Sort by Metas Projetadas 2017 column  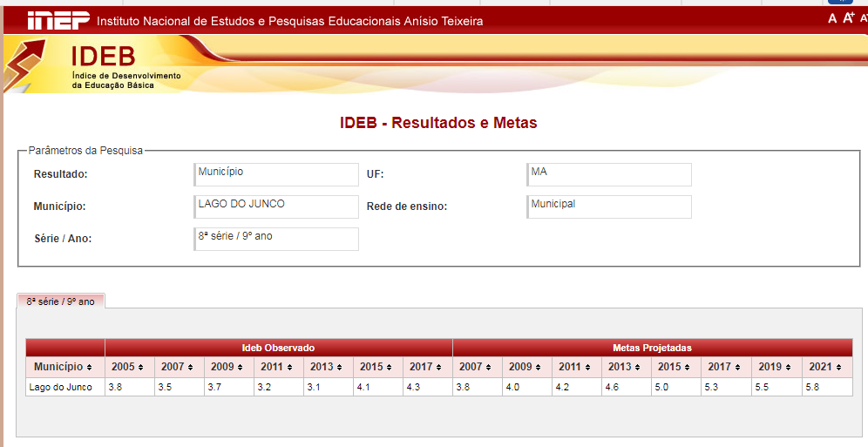[726, 367]
